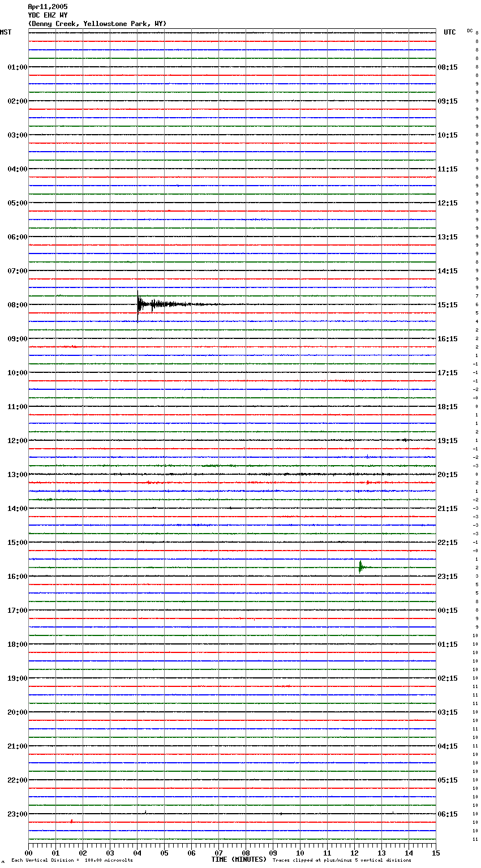The height and width of the screenshot is (868, 481).
Task: Click the 00:15 UTC time label
Action: point(448,611)
